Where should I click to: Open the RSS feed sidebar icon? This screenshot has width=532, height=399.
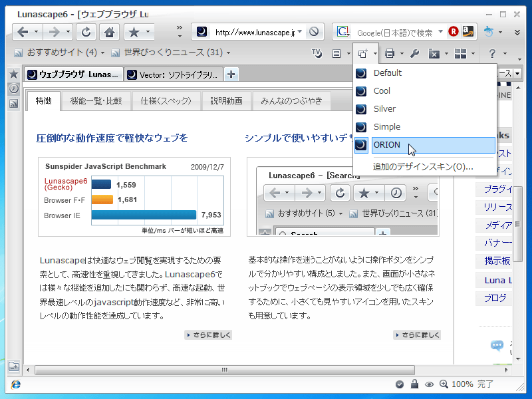pos(13,104)
